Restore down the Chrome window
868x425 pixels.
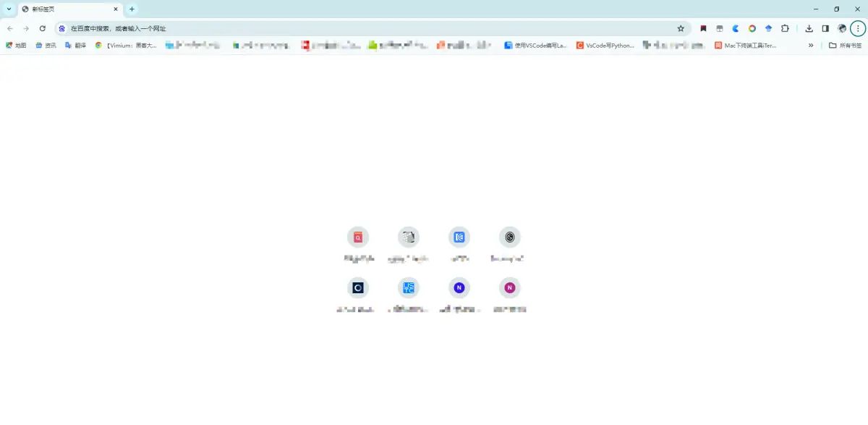click(x=837, y=9)
